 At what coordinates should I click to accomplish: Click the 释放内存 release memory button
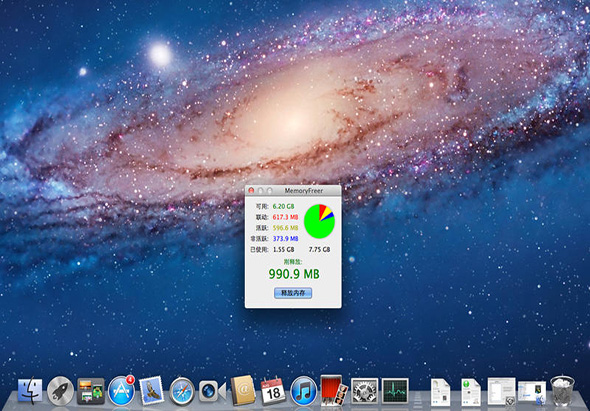click(293, 293)
